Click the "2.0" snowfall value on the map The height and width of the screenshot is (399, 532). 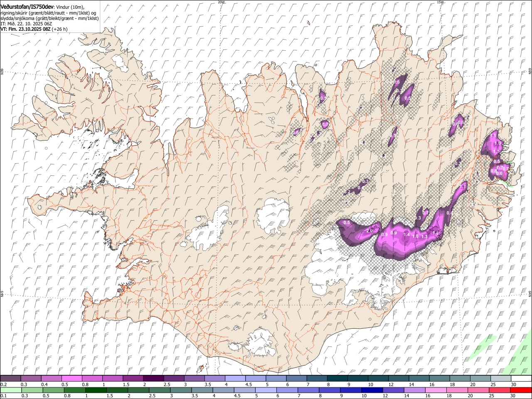pos(369,231)
